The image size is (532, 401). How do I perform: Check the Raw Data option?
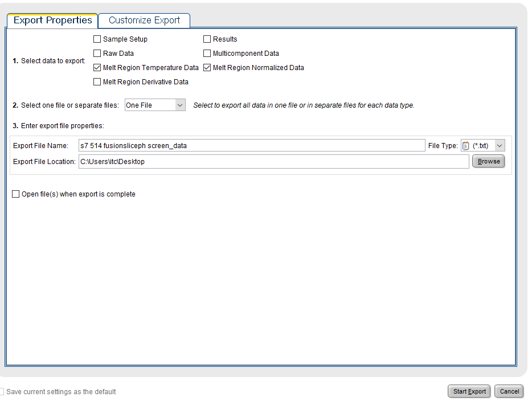[x=97, y=54]
